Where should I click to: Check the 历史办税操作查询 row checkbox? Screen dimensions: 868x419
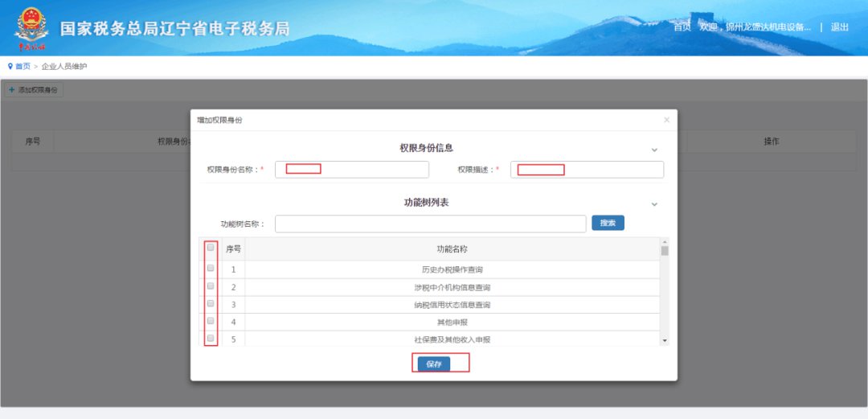(211, 269)
